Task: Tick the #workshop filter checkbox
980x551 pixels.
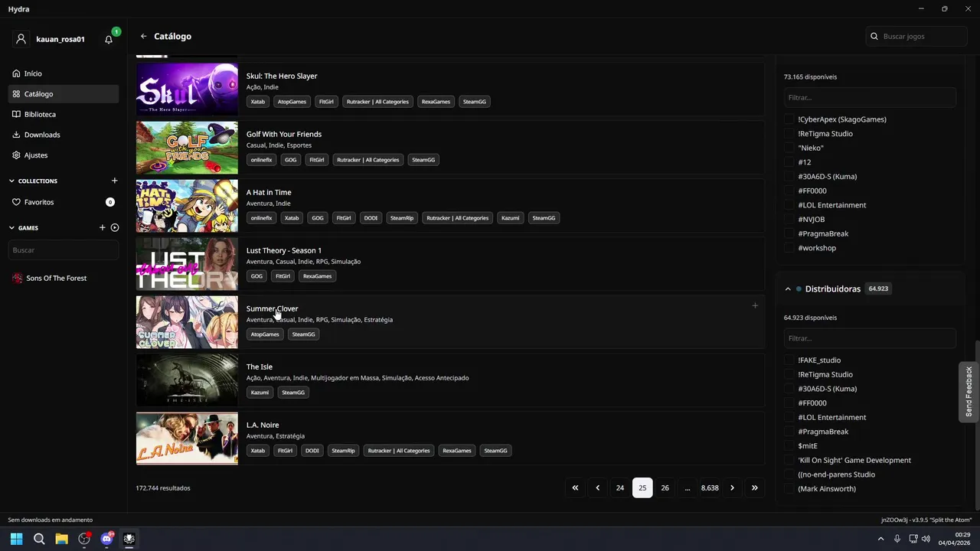Action: (x=789, y=248)
